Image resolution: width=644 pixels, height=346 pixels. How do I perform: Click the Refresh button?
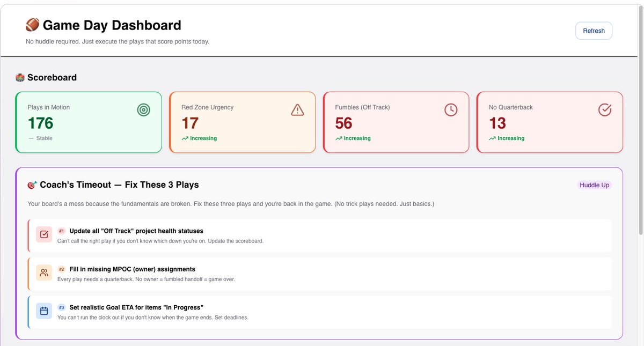[594, 31]
